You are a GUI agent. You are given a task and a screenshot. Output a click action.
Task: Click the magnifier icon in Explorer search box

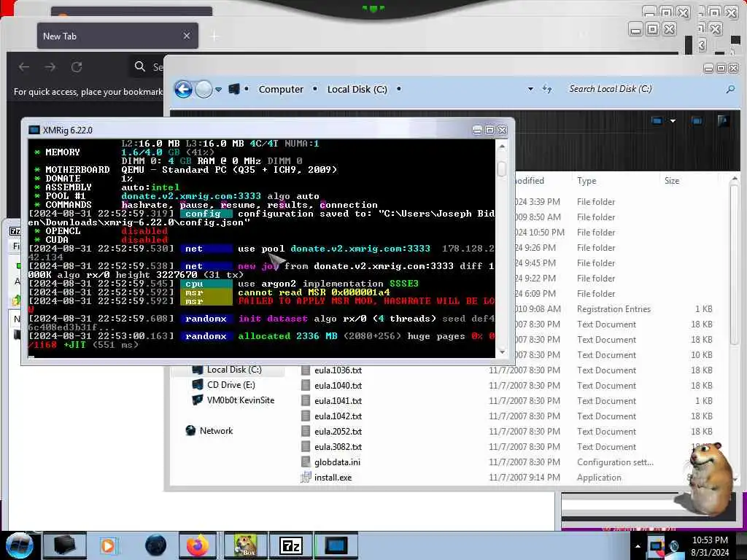730,89
